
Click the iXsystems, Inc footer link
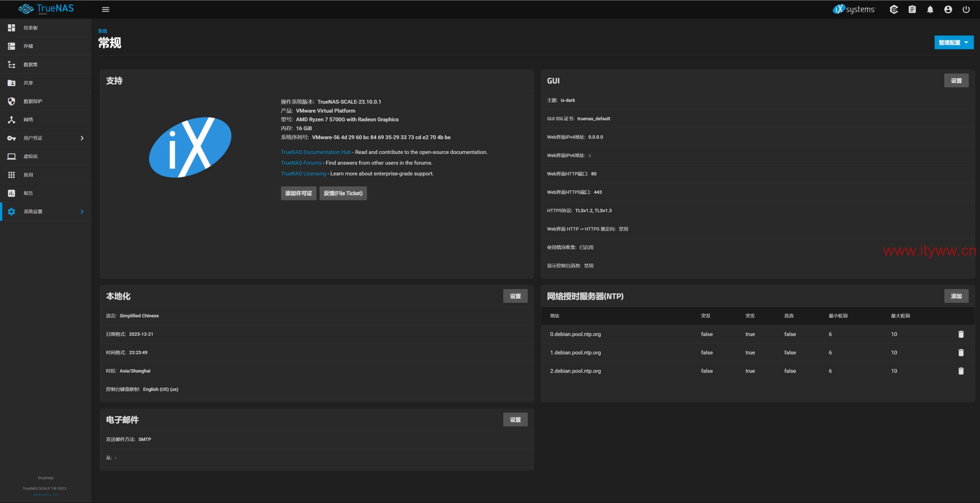(46, 495)
